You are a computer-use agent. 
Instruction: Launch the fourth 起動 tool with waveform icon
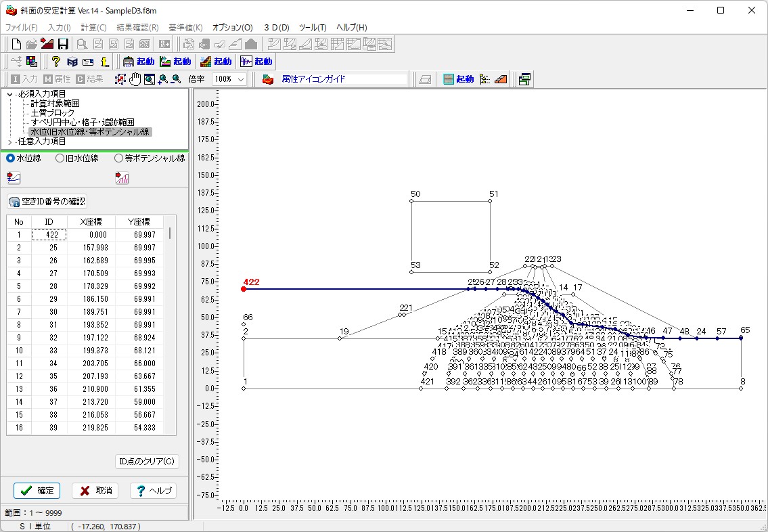[x=256, y=61]
